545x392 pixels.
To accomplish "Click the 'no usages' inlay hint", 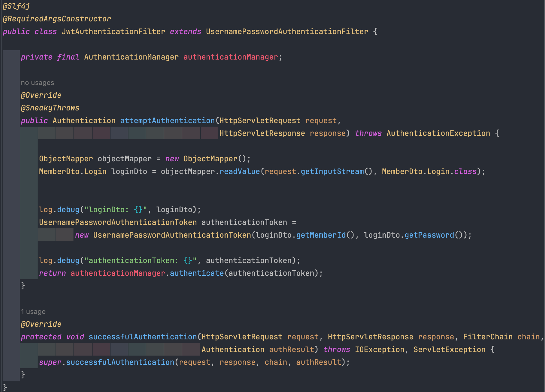I will pos(37,83).
